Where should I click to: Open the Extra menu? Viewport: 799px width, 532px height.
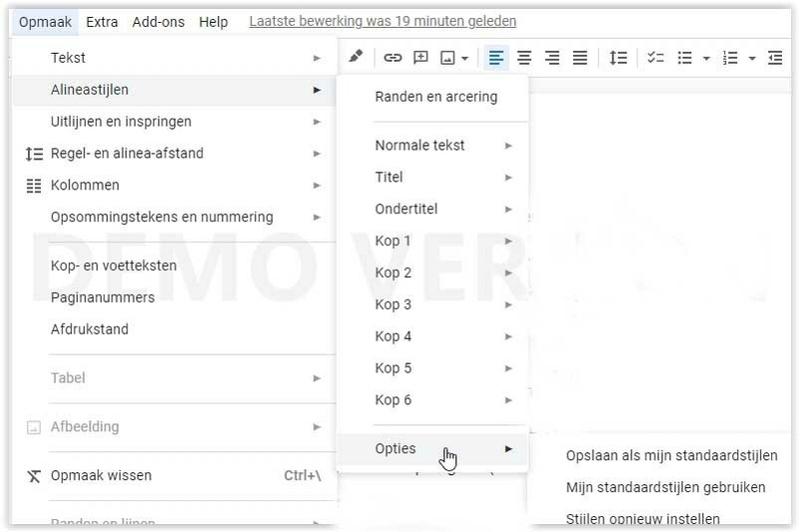[102, 22]
